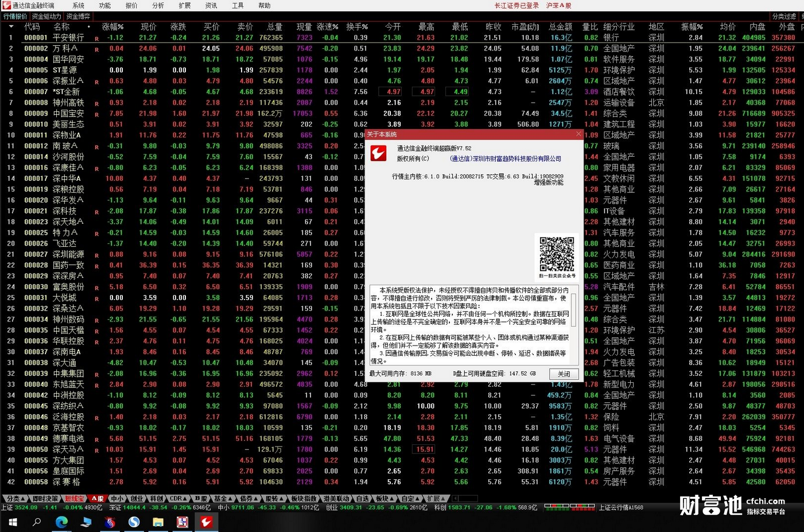The image size is (804, 532).
Task: Click the 上证 index value in the status bar
Action: click(x=25, y=507)
